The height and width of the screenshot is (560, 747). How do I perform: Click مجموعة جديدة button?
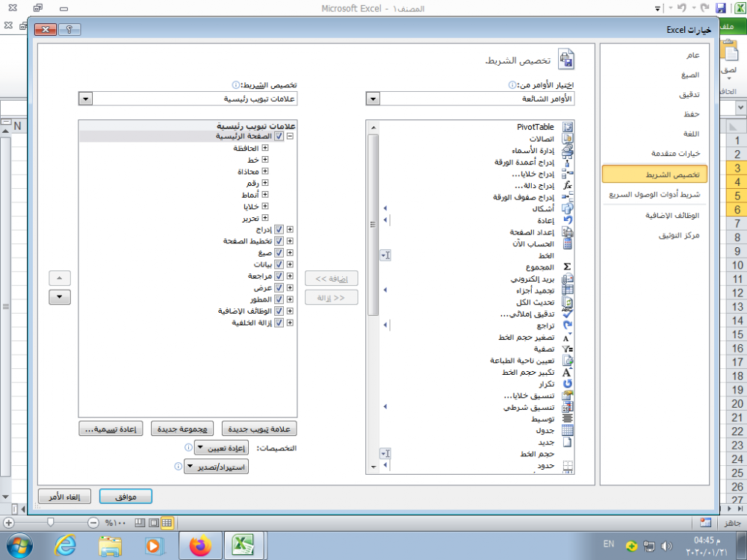pos(182,429)
